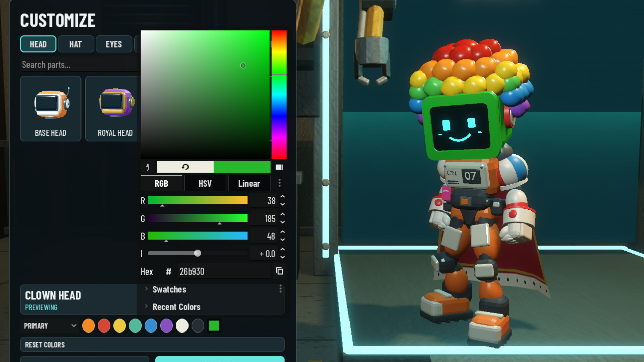Click the shape toggle icon beside preview bar
644x362 pixels.
[279, 167]
